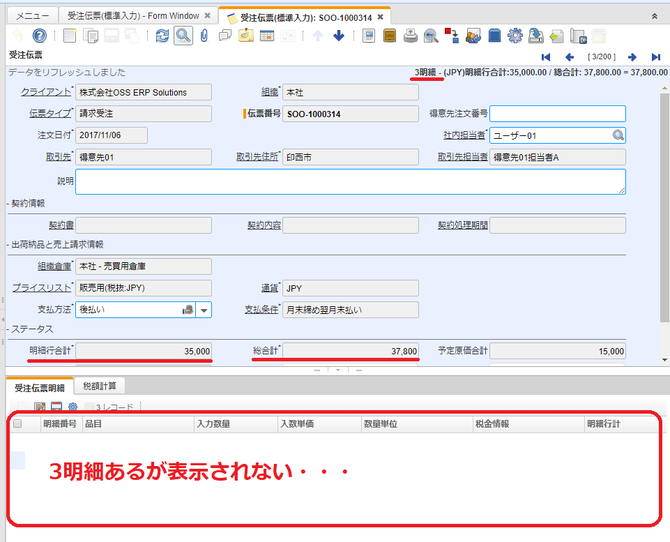Click the 支払条件 label link

[x=261, y=309]
